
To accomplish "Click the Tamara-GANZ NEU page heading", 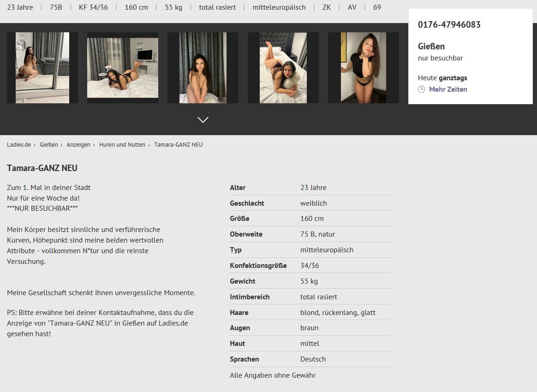I will click(42, 168).
